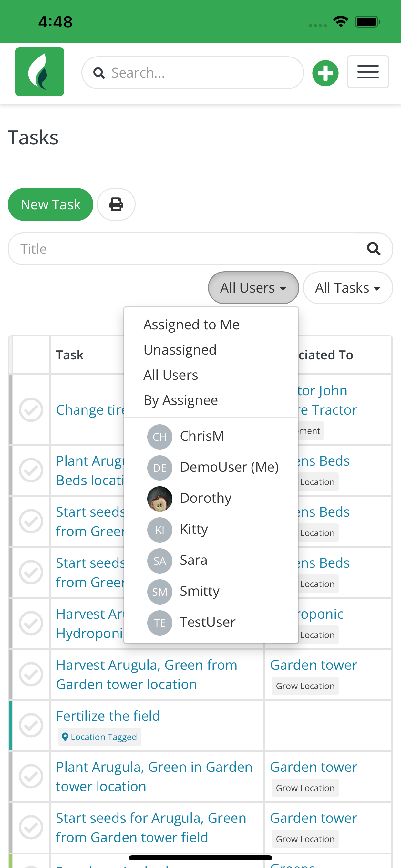Select Assigned to Me filter
Viewport: 401px width, 868px height.
191,325
